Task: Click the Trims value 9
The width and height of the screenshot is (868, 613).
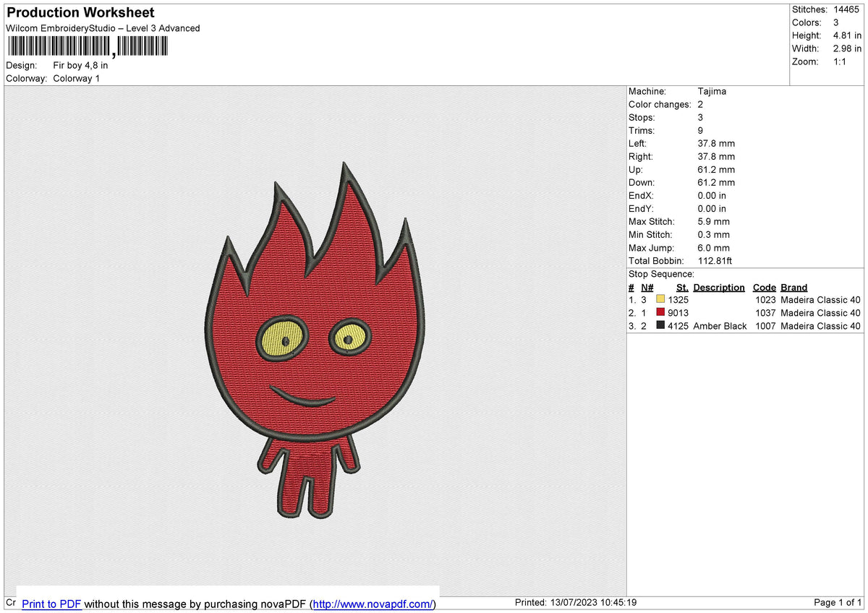Action: tap(700, 130)
